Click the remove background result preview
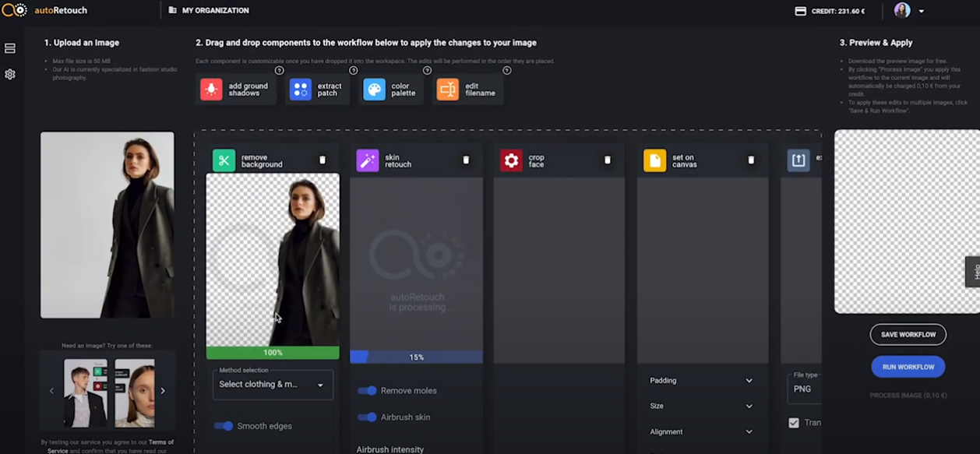This screenshot has height=454, width=980. click(x=273, y=260)
